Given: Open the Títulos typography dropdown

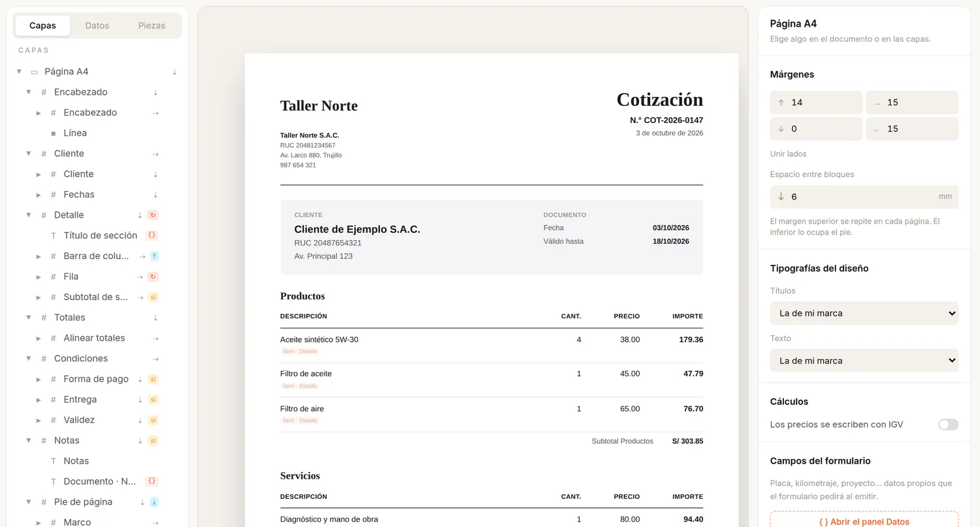Looking at the screenshot, I should coord(864,313).
